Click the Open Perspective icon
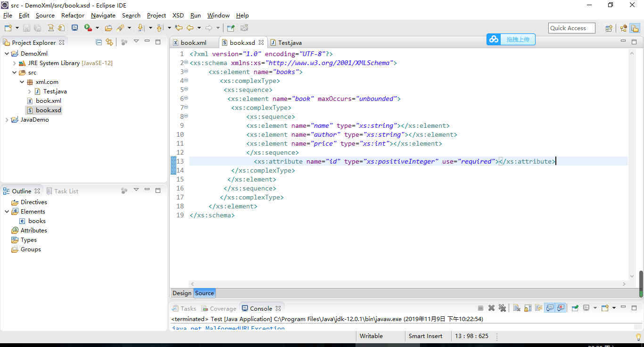Viewport: 644px width, 347px height. pyautogui.click(x=609, y=28)
